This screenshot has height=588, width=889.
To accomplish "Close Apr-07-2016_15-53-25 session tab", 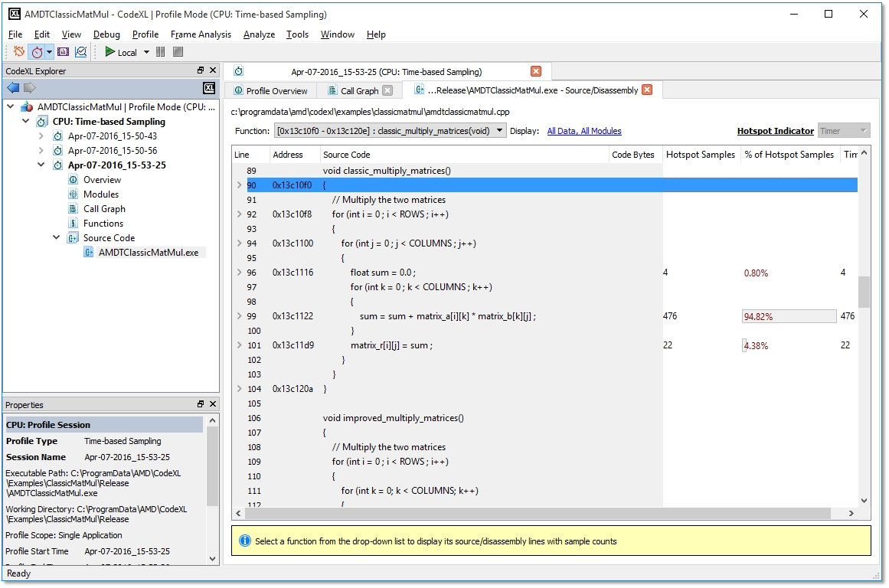I will click(536, 71).
